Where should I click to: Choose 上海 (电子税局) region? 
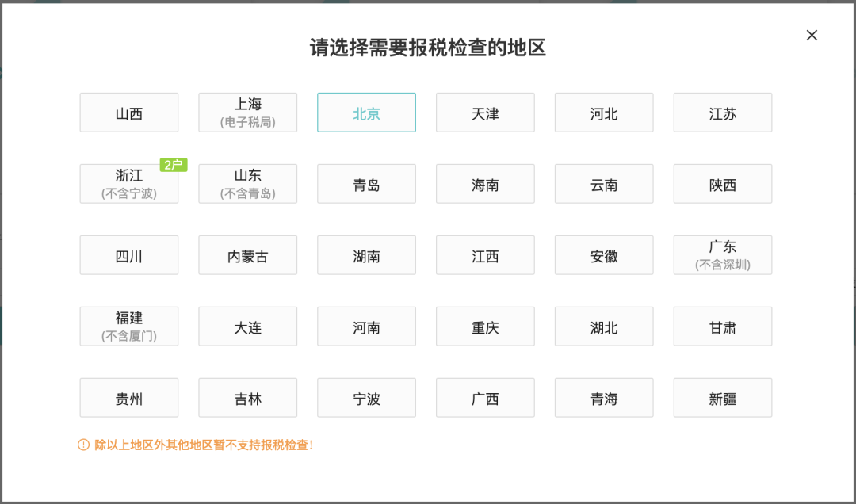click(x=248, y=113)
